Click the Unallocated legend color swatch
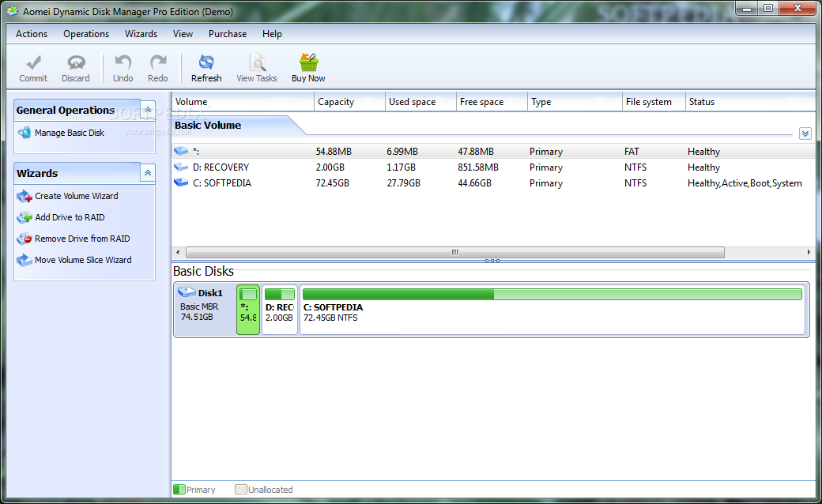 (240, 489)
